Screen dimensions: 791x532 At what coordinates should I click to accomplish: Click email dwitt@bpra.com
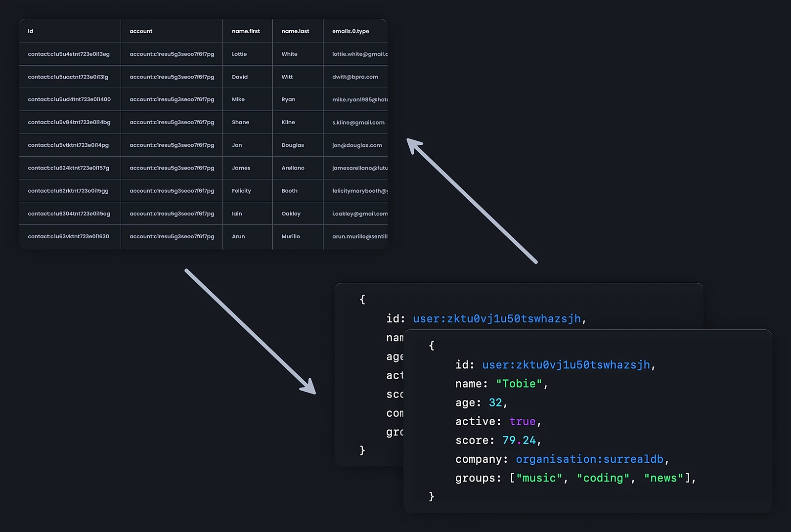(x=355, y=77)
